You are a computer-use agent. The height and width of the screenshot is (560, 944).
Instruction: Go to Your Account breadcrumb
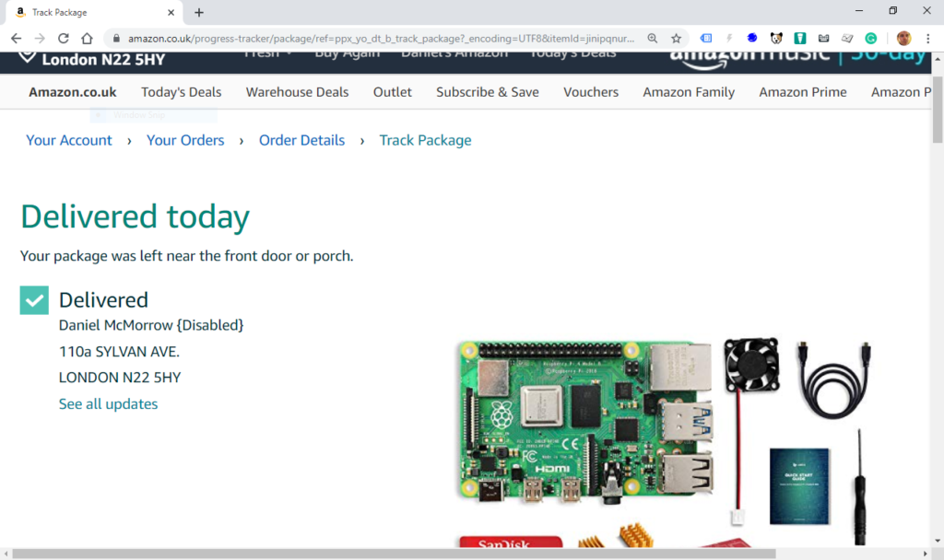[x=69, y=140]
